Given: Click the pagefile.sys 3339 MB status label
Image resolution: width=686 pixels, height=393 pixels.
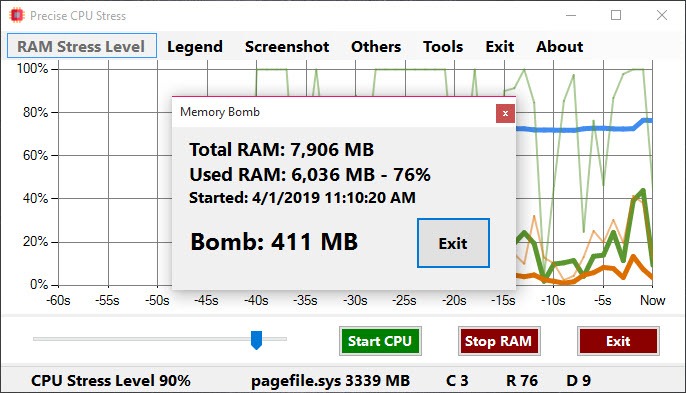Looking at the screenshot, I should pyautogui.click(x=330, y=380).
